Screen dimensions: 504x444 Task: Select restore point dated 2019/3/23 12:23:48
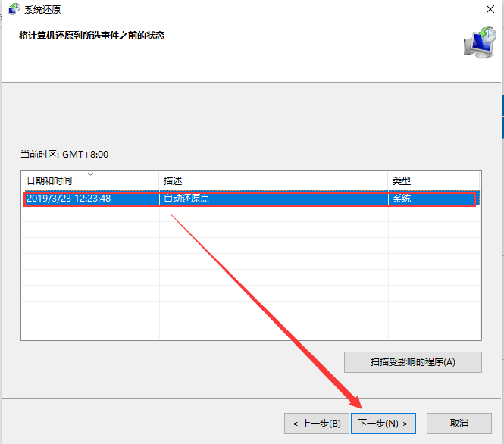[x=69, y=199]
